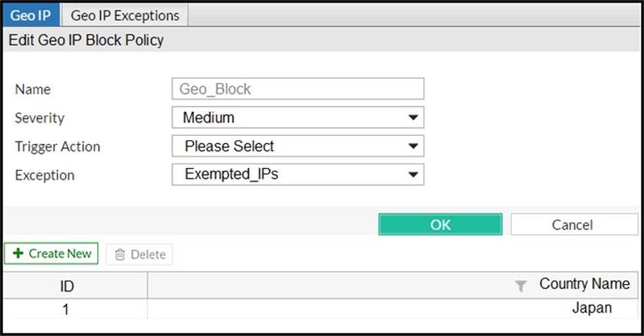The height and width of the screenshot is (336, 644).
Task: Open the Severity dropdown set to Medium
Action: click(x=298, y=118)
